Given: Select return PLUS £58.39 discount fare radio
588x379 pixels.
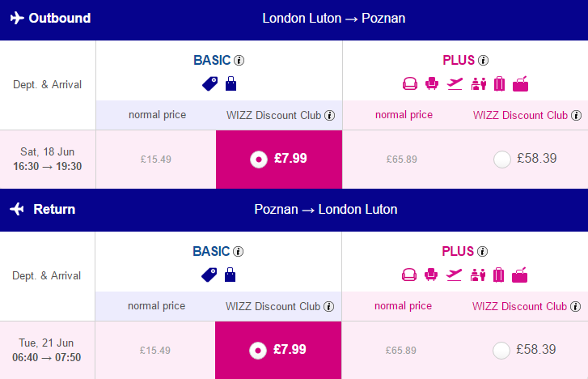Looking at the screenshot, I should pos(501,351).
